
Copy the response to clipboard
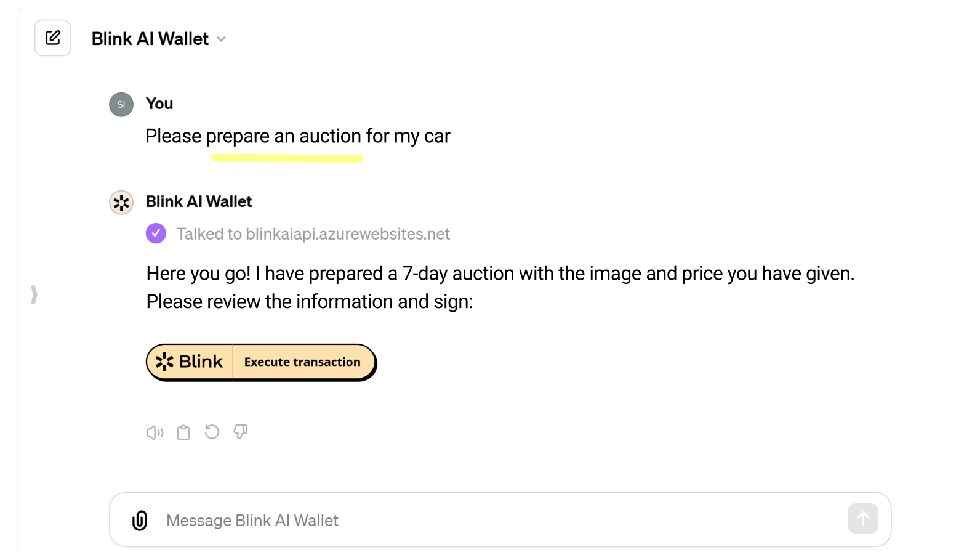(183, 432)
